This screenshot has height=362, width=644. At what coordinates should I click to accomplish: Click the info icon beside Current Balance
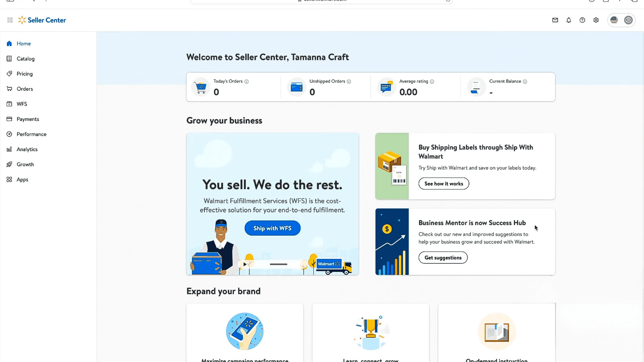pos(525,81)
